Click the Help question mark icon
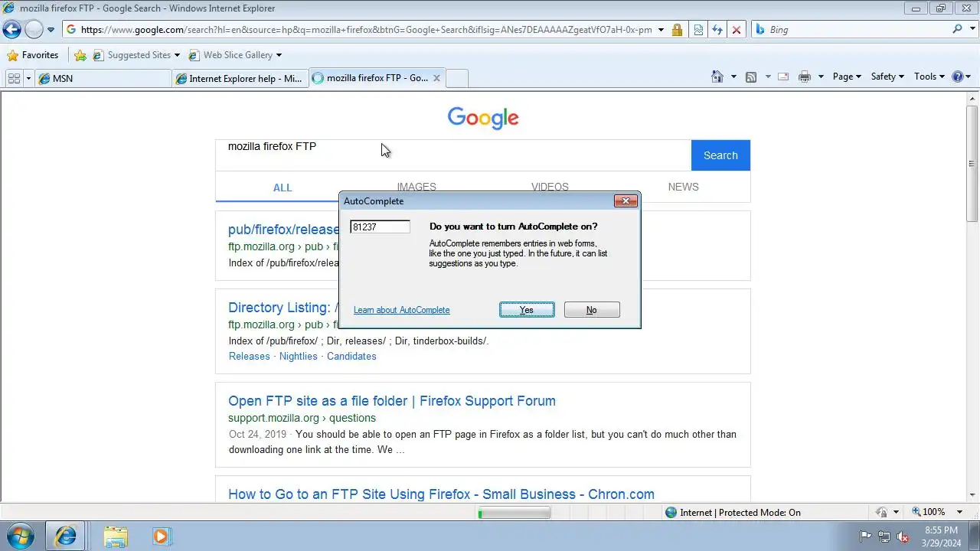Screen dimensions: 980x551 tap(957, 77)
